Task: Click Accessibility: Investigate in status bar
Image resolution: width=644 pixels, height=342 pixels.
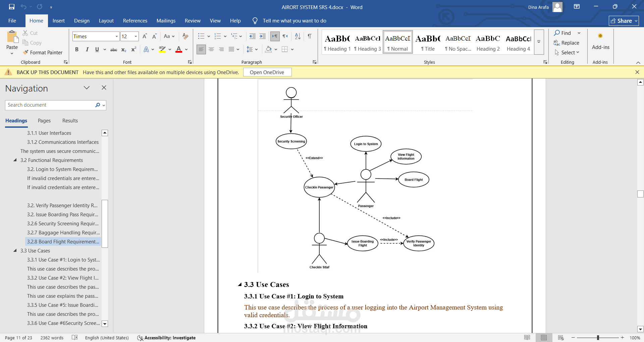Action: pyautogui.click(x=167, y=338)
